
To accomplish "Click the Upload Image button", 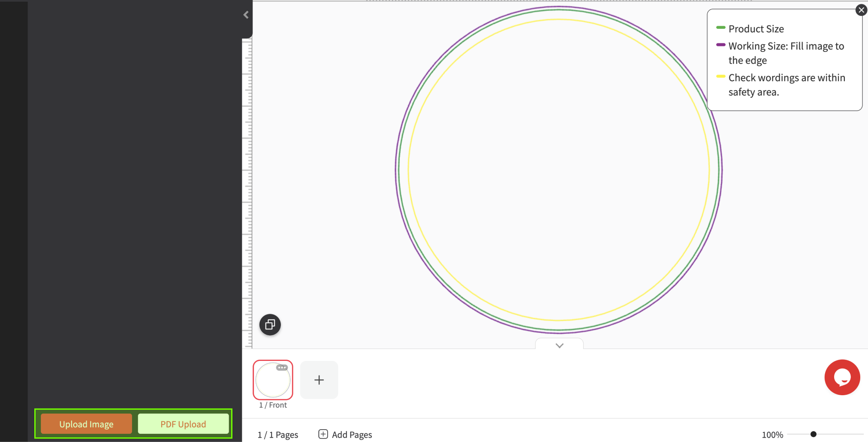I will click(x=86, y=424).
